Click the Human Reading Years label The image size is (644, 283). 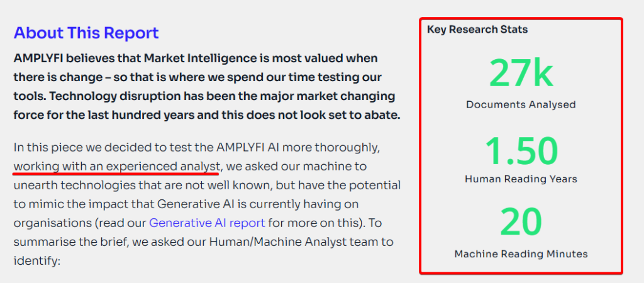pyautogui.click(x=521, y=179)
